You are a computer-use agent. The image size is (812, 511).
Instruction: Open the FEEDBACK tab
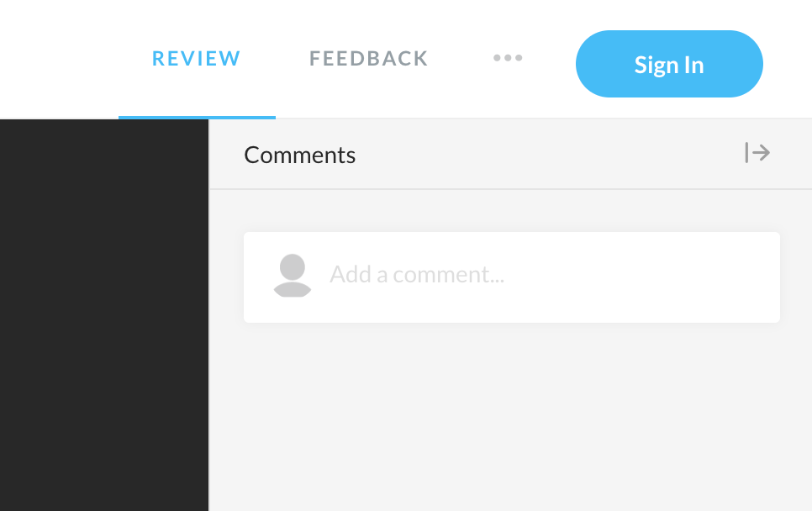[x=369, y=59]
